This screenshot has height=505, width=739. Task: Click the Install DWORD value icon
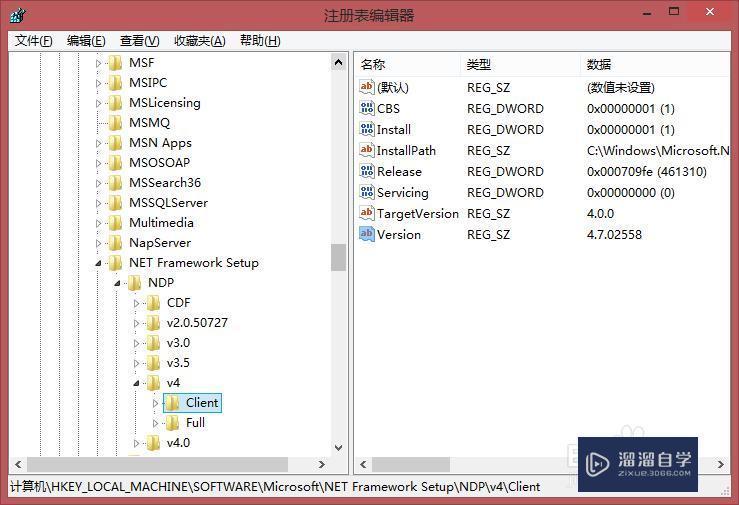coord(367,129)
